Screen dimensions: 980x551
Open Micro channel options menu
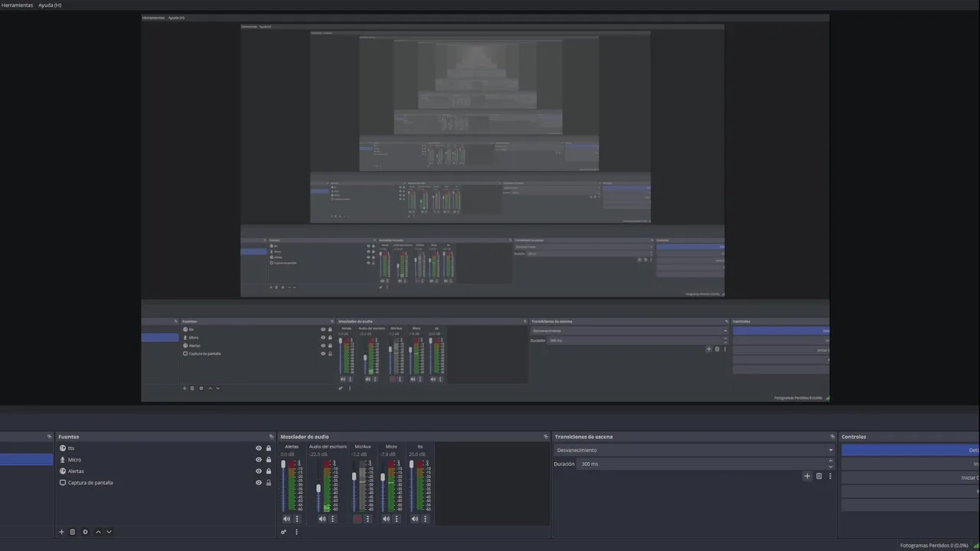coord(397,519)
